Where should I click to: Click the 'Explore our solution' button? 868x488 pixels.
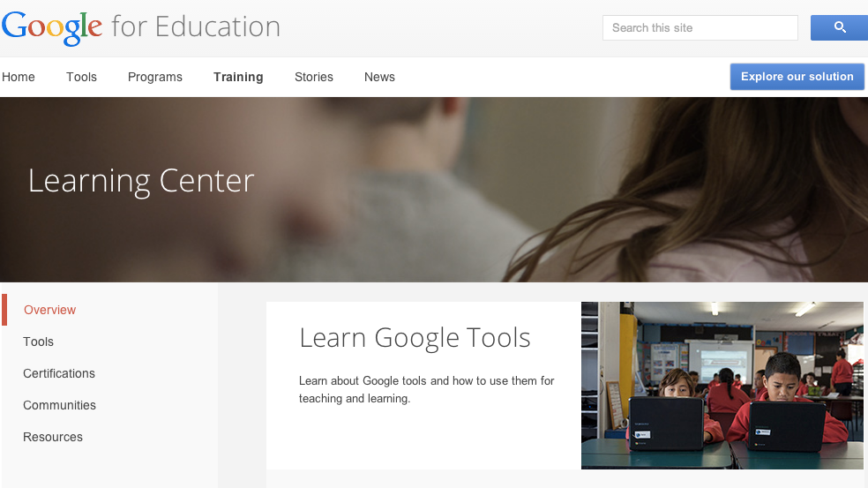coord(797,77)
